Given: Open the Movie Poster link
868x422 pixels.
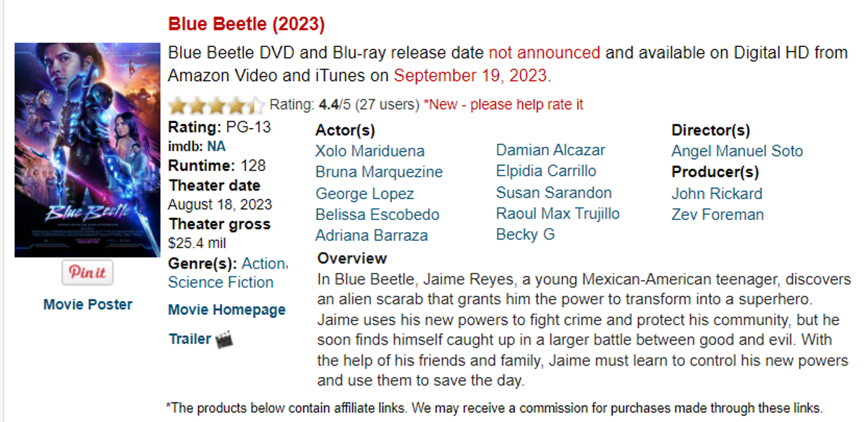Looking at the screenshot, I should tap(88, 304).
